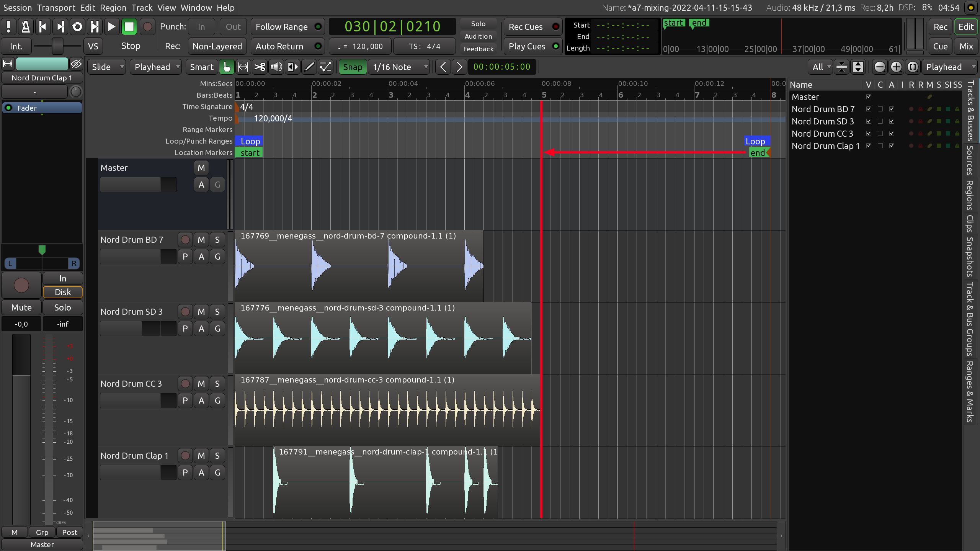Image resolution: width=980 pixels, height=551 pixels.
Task: Toggle Solo on Nord Drum BD 7
Action: coord(217,239)
